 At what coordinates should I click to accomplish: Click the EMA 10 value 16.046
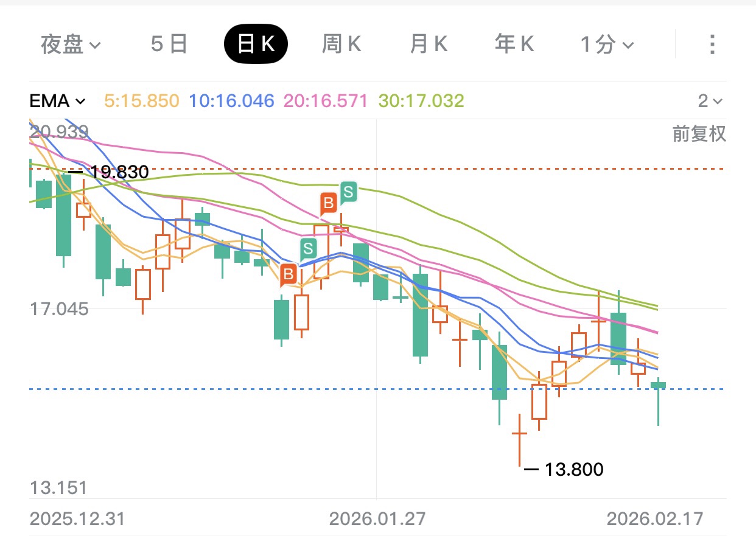click(x=232, y=101)
